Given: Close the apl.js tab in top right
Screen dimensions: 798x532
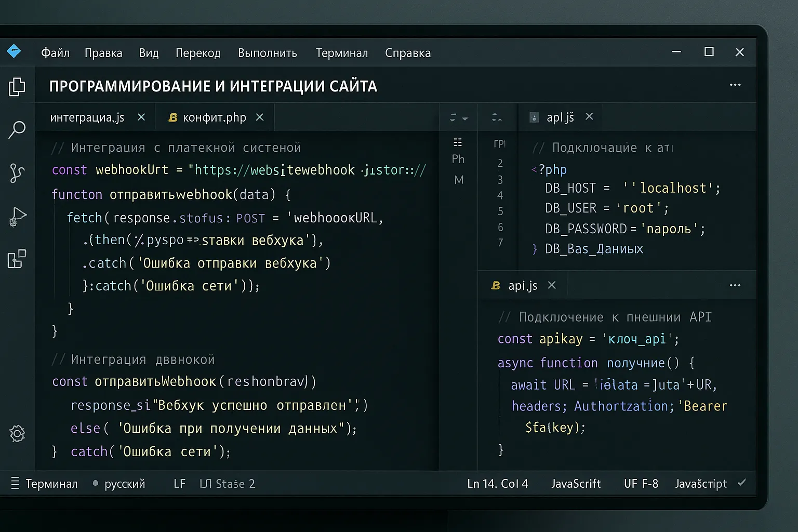Looking at the screenshot, I should (589, 116).
